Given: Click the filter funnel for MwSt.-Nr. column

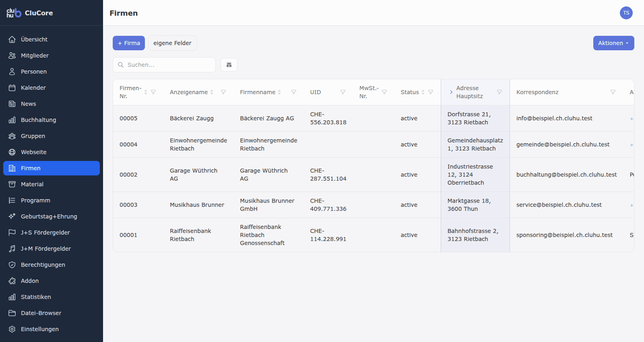Looking at the screenshot, I should click(x=384, y=92).
